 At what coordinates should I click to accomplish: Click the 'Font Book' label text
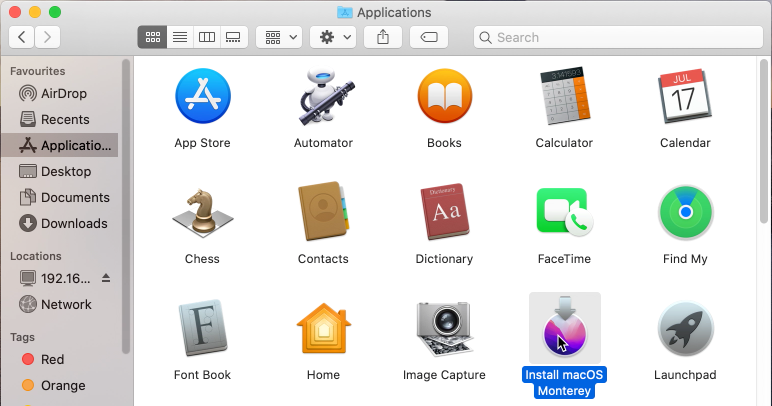coord(202,375)
